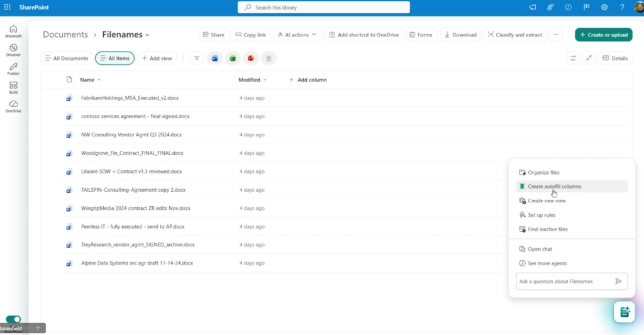Filter files by PDF document type
Screen dimensions: 644x335
pyautogui.click(x=268, y=58)
